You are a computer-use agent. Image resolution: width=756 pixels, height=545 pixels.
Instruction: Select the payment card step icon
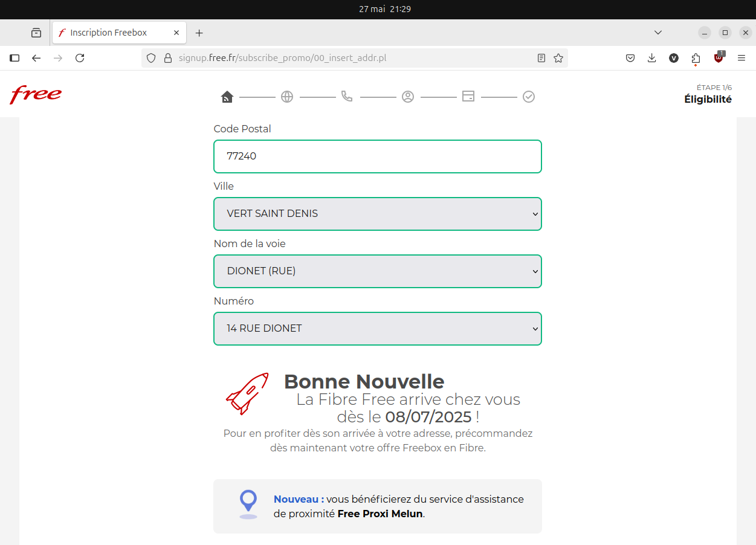point(468,96)
